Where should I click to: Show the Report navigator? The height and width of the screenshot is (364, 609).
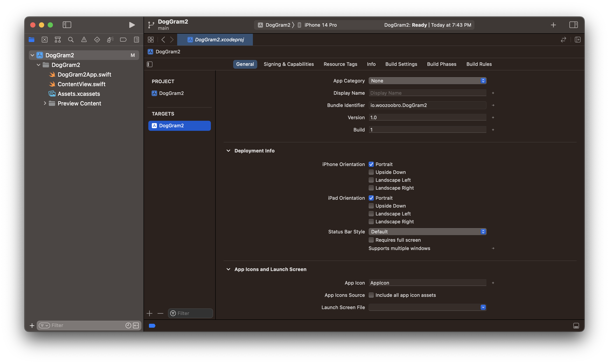[136, 40]
